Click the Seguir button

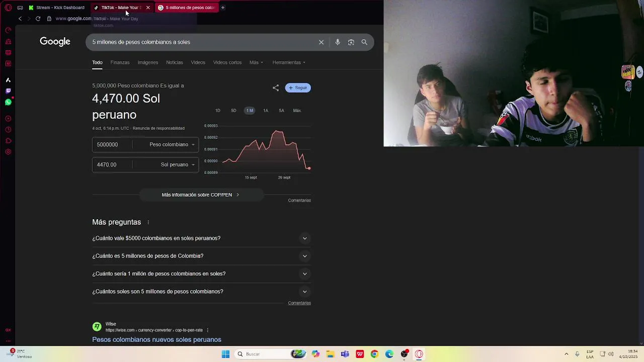(x=298, y=87)
